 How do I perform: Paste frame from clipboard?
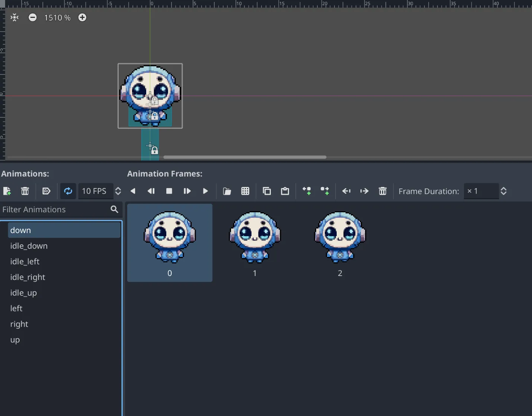pyautogui.click(x=285, y=191)
